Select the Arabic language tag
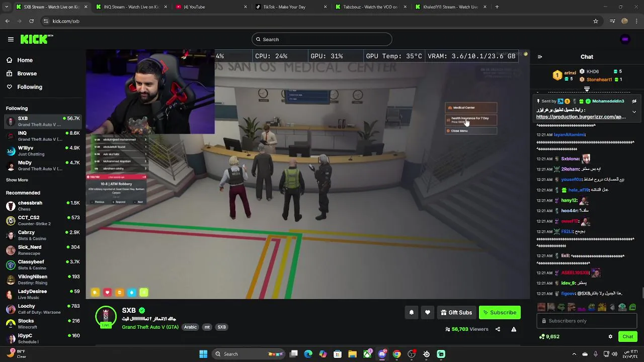The image size is (644, 362). pyautogui.click(x=190, y=327)
